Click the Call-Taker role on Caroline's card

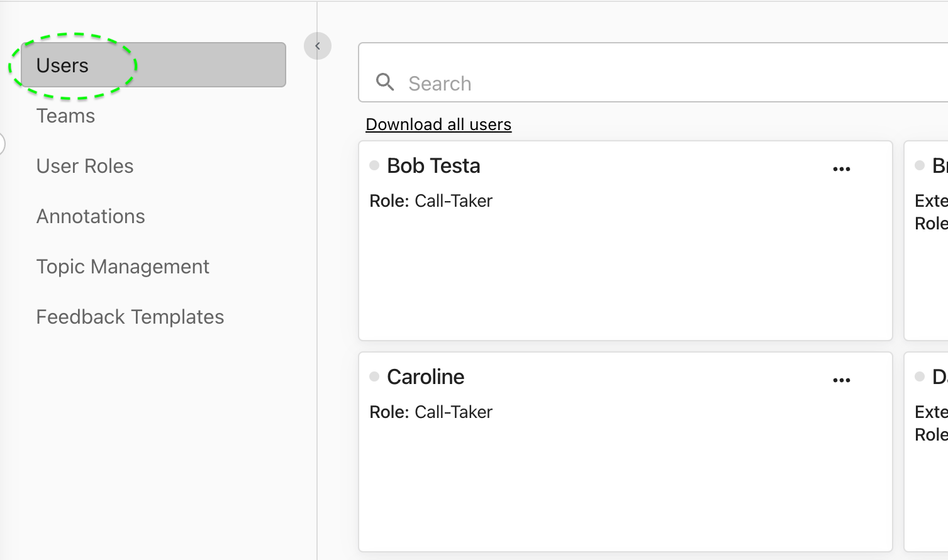453,412
